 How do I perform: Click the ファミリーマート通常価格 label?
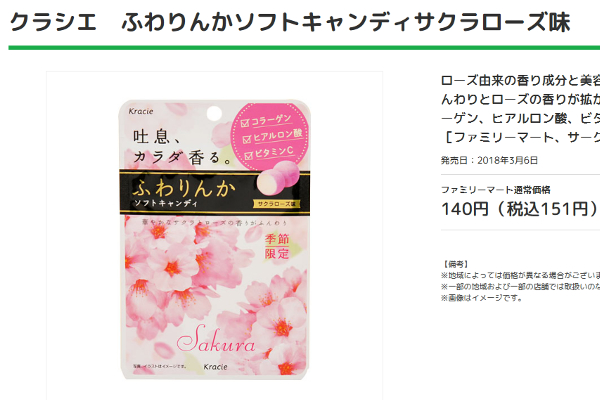pyautogui.click(x=496, y=189)
